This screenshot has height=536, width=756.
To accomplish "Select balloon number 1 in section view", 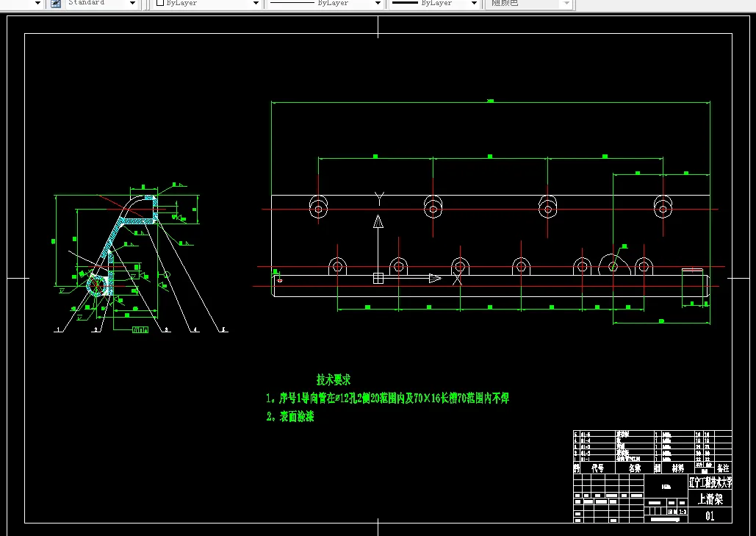I will coord(59,329).
